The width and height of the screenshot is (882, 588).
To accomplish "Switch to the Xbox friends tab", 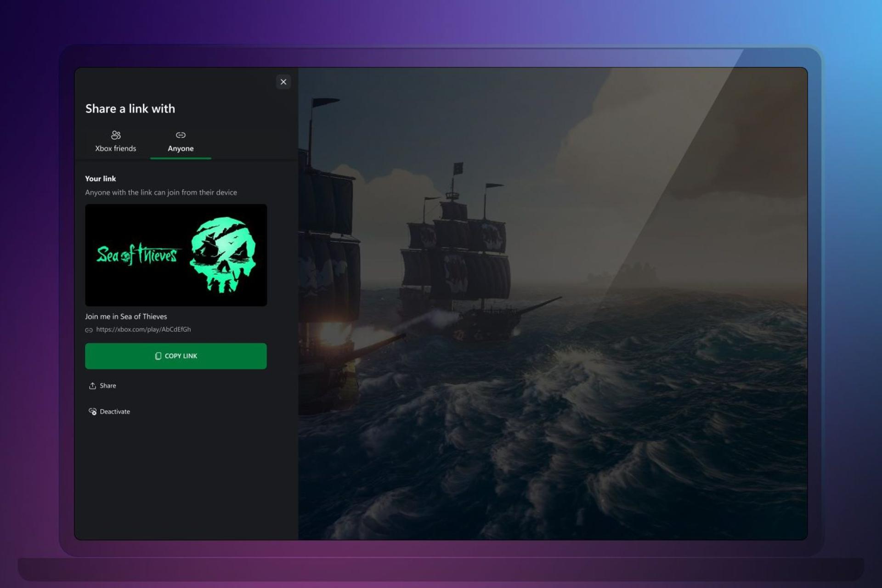I will tap(116, 141).
